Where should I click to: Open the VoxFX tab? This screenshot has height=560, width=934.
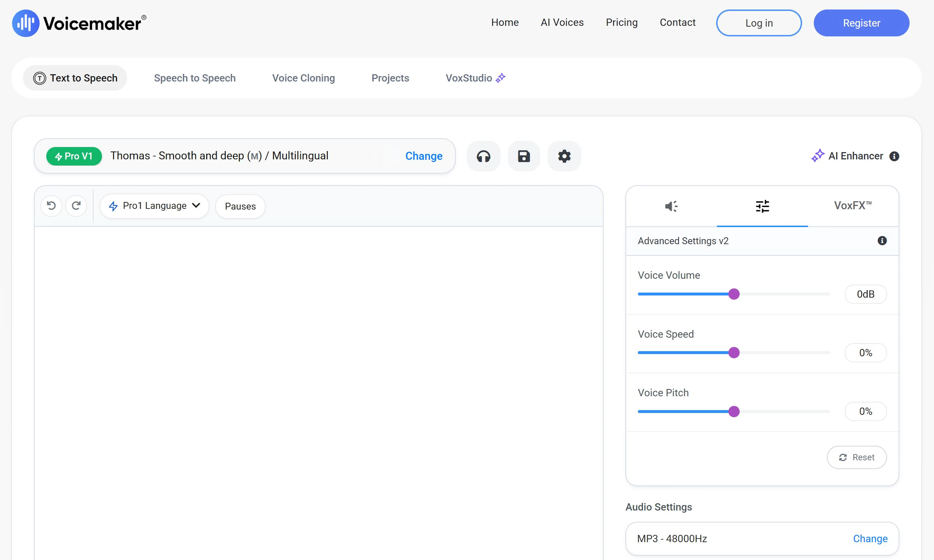pos(853,206)
